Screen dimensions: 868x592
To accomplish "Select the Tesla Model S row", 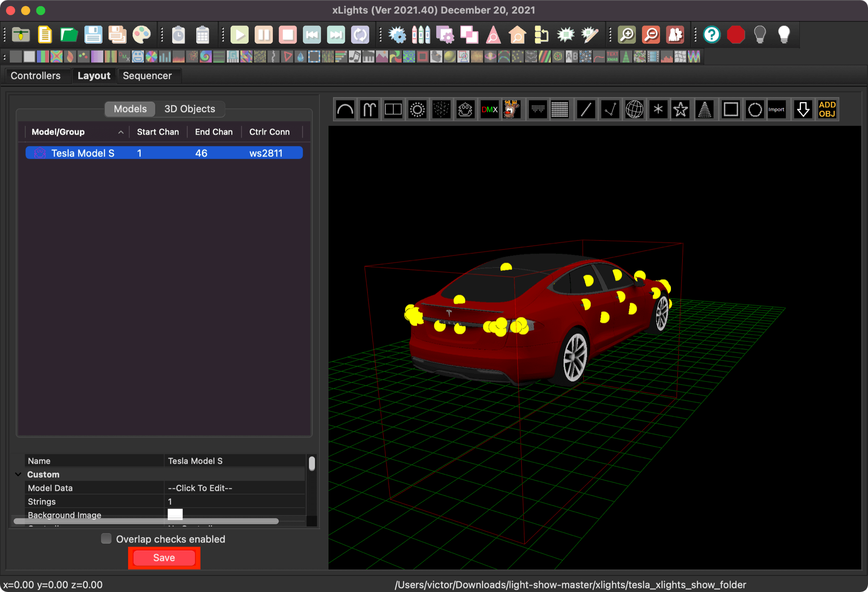I will tap(164, 153).
